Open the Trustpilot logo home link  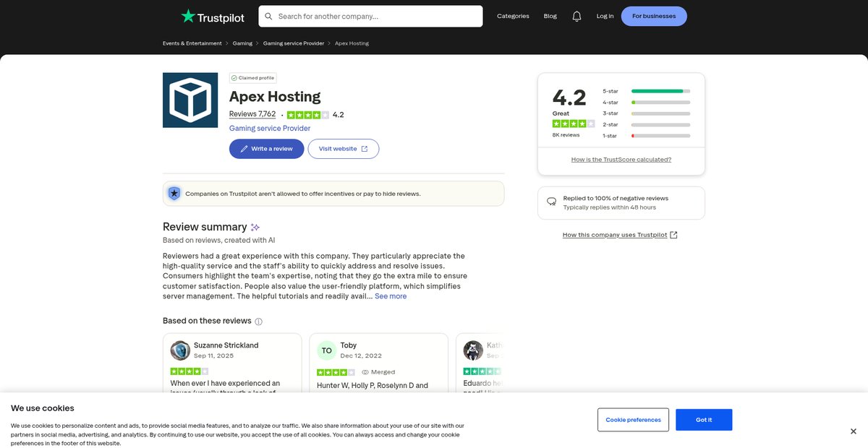click(x=213, y=16)
